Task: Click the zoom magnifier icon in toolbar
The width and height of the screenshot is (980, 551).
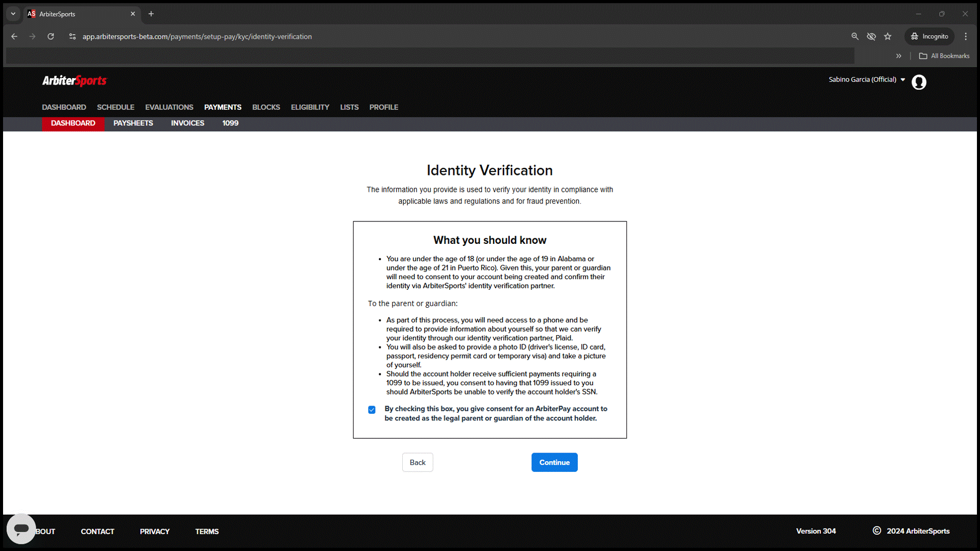Action: (x=855, y=36)
